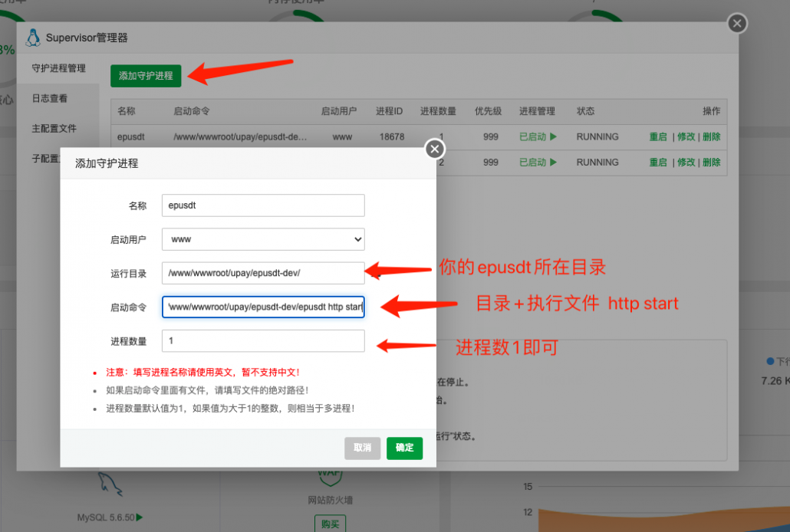This screenshot has height=532, width=790.
Task: Restart the epusdt process via 重启
Action: [x=658, y=136]
